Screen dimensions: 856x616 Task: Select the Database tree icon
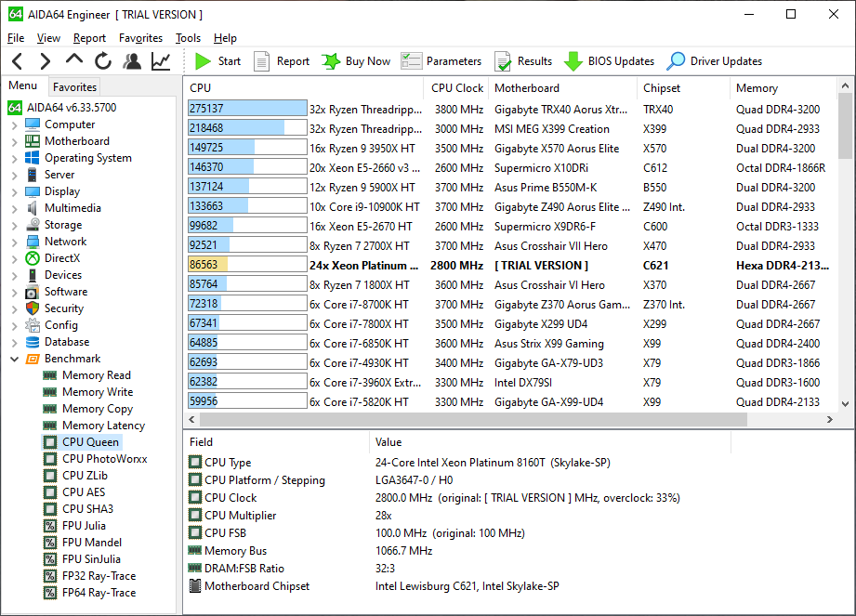pyautogui.click(x=33, y=342)
